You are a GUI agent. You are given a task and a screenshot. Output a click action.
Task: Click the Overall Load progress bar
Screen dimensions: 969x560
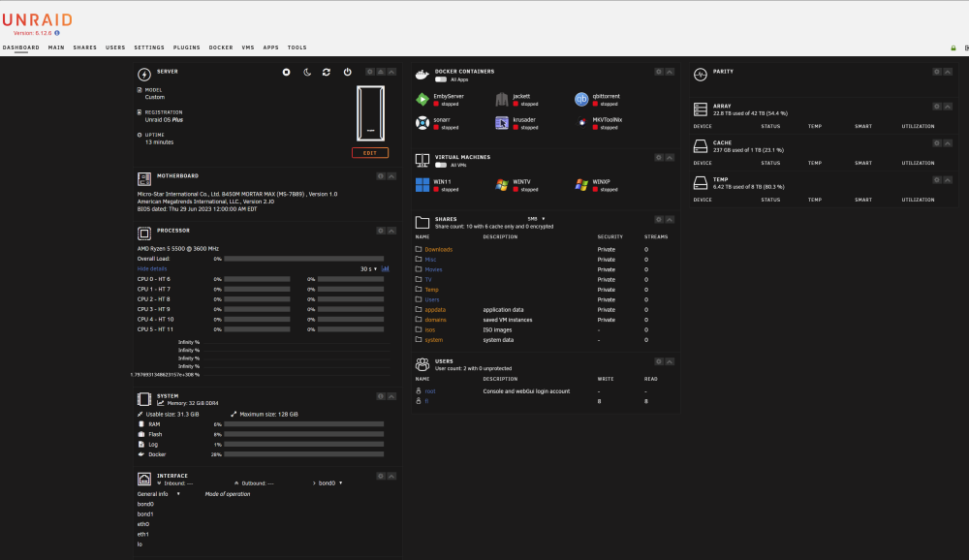click(304, 259)
